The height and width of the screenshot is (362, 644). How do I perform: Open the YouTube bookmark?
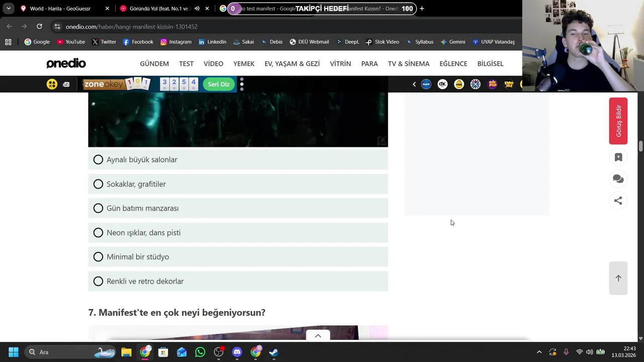(x=70, y=42)
